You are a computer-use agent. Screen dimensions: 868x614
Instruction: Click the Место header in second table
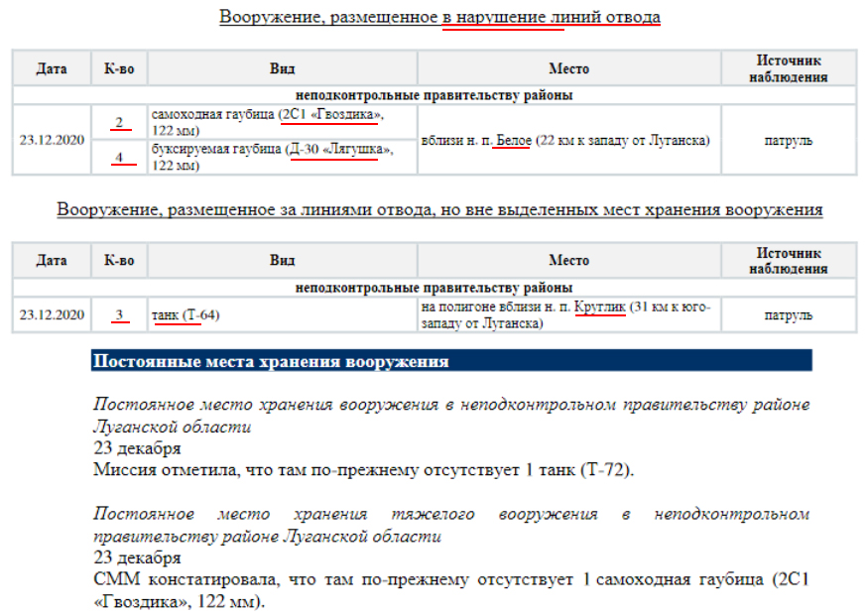[569, 260]
